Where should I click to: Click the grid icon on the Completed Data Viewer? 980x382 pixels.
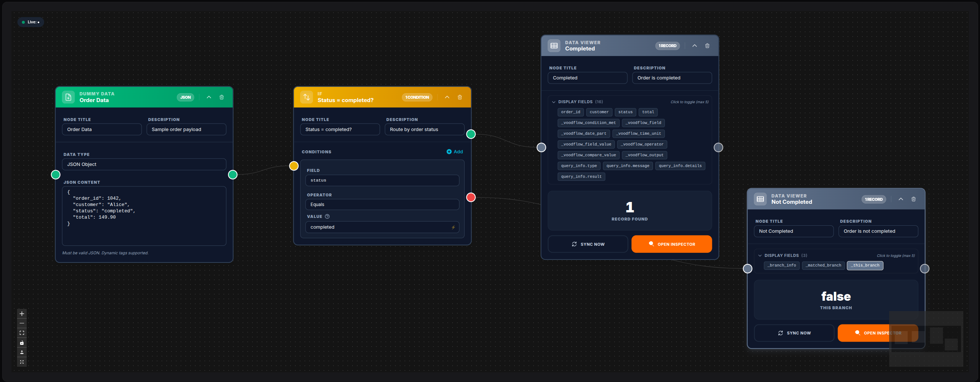tap(554, 45)
